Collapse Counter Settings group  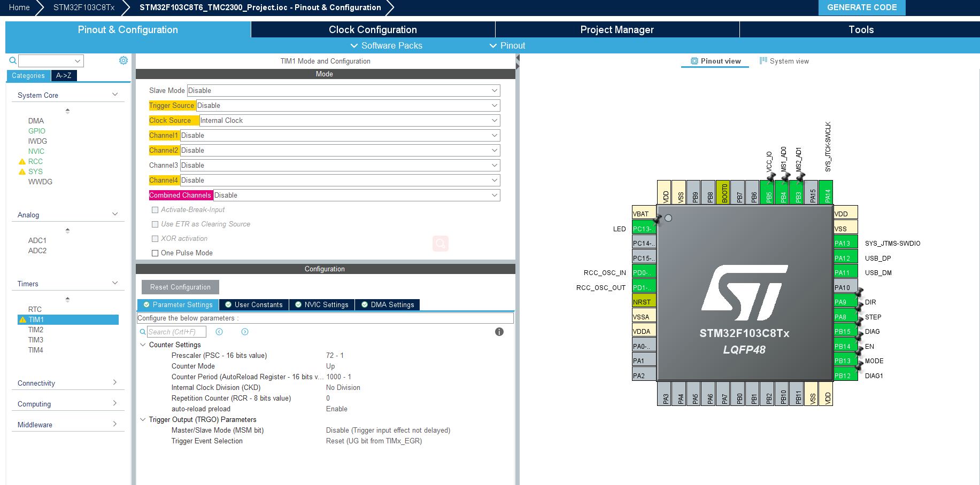coord(143,345)
